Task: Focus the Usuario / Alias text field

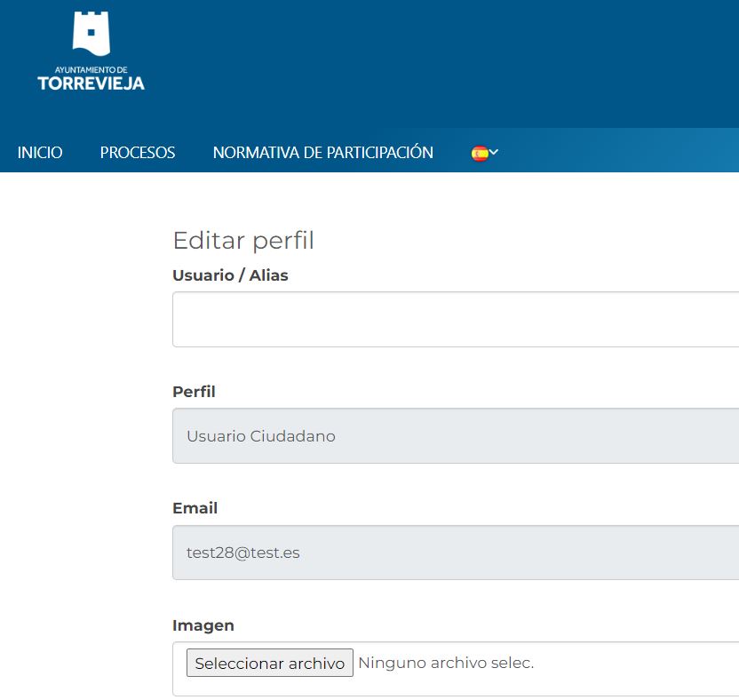Action: point(455,319)
